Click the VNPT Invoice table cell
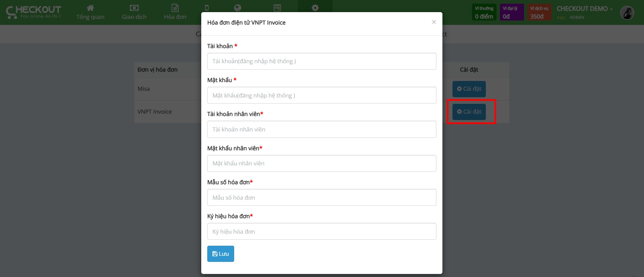The height and width of the screenshot is (277, 644). (155, 112)
